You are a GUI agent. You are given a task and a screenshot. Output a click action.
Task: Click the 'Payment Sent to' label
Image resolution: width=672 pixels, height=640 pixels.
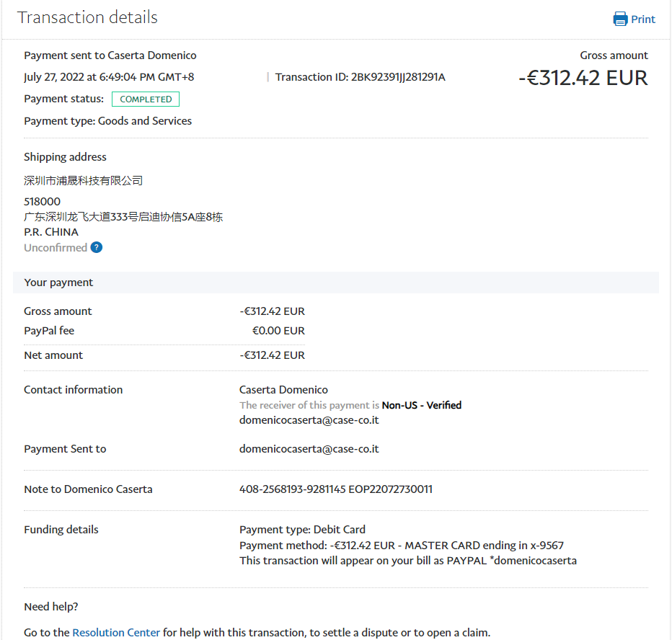65,448
